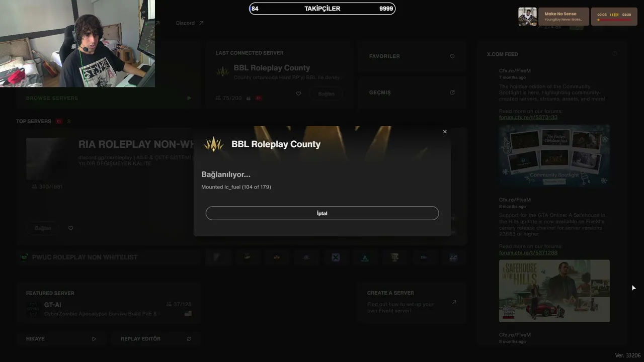Cancel connecting with the İptal button

coord(322,213)
